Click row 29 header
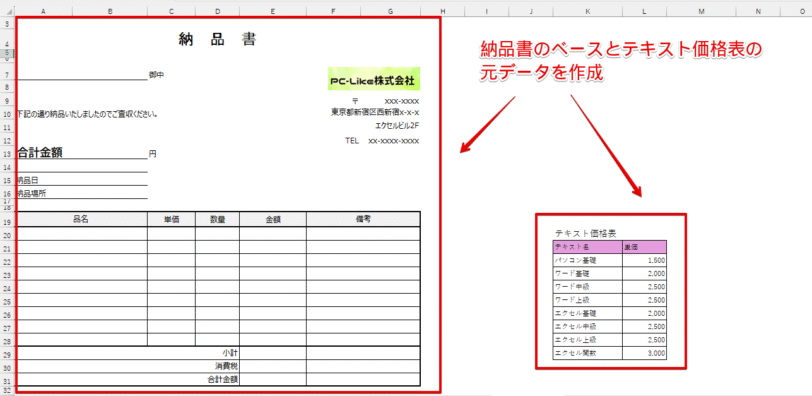This screenshot has width=812, height=396. coord(7,354)
